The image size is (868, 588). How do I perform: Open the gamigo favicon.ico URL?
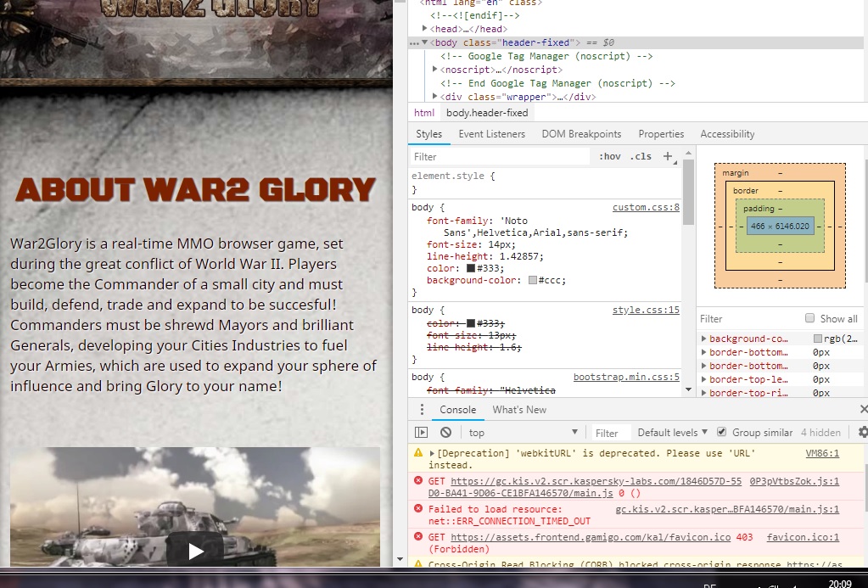click(591, 537)
